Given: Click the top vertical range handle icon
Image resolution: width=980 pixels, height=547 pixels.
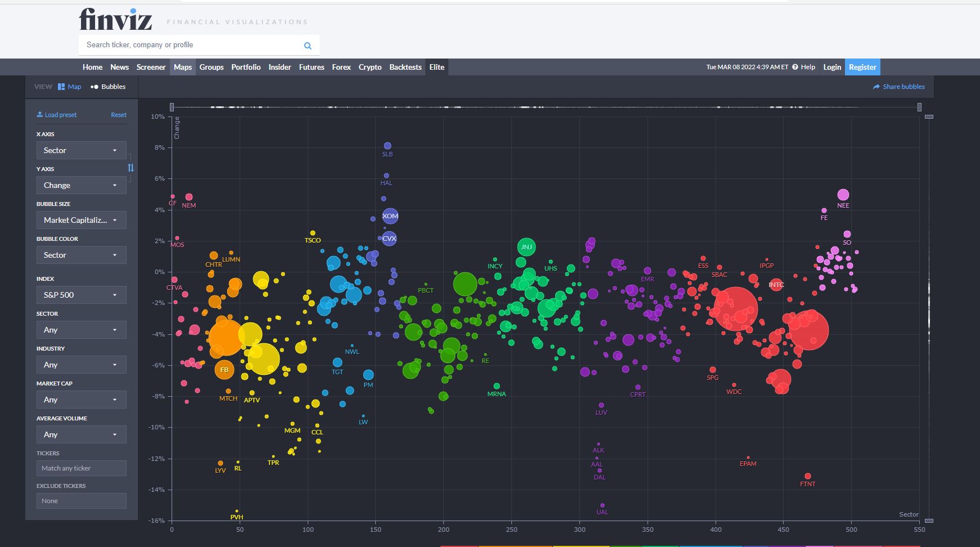Looking at the screenshot, I should (x=929, y=116).
